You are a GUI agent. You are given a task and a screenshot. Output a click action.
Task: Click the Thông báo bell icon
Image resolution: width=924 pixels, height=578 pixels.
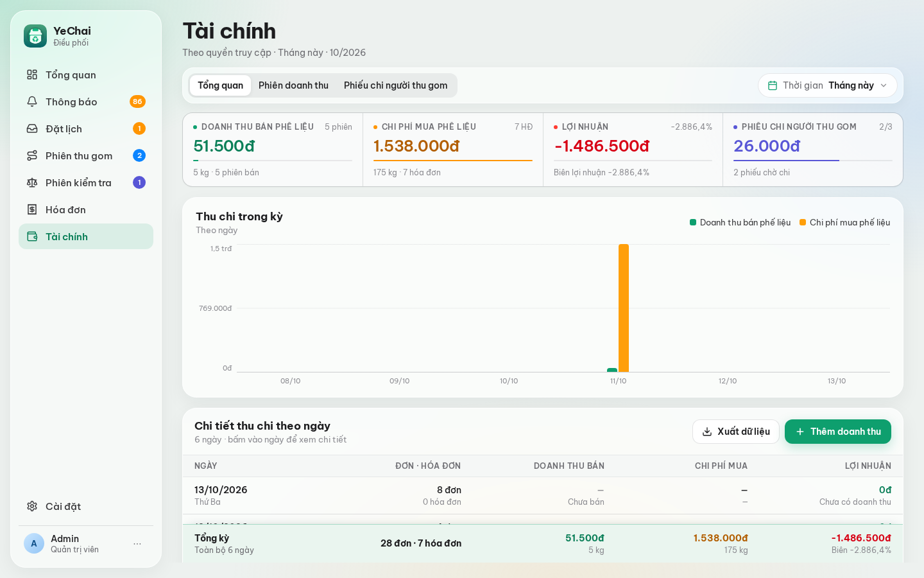[32, 101]
